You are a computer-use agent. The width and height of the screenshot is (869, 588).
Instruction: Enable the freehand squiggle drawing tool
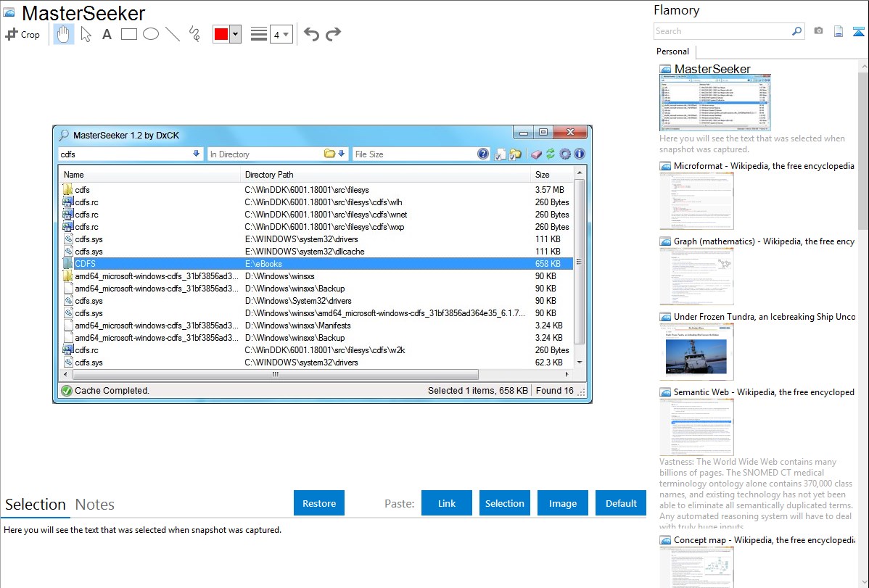click(194, 34)
